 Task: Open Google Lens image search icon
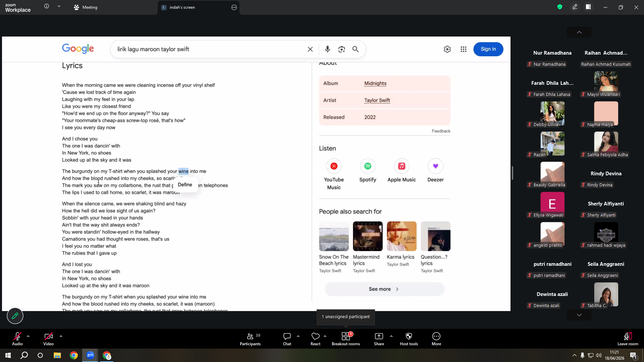click(342, 49)
